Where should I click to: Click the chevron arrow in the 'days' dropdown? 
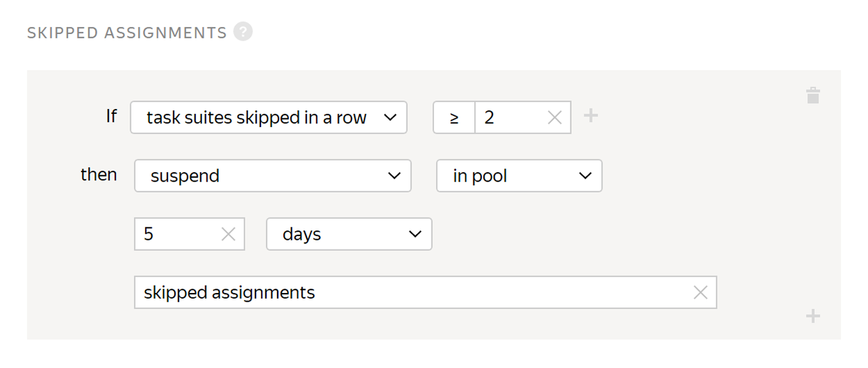(x=415, y=234)
